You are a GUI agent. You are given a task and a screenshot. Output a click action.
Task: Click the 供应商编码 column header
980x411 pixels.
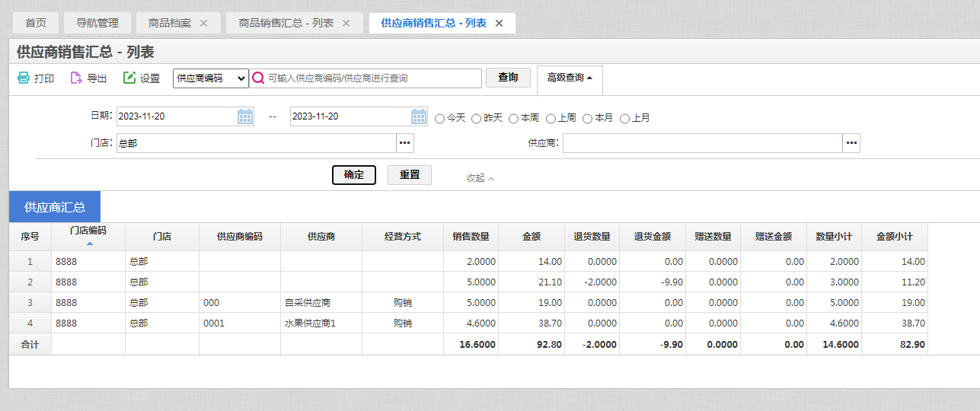[x=240, y=237]
